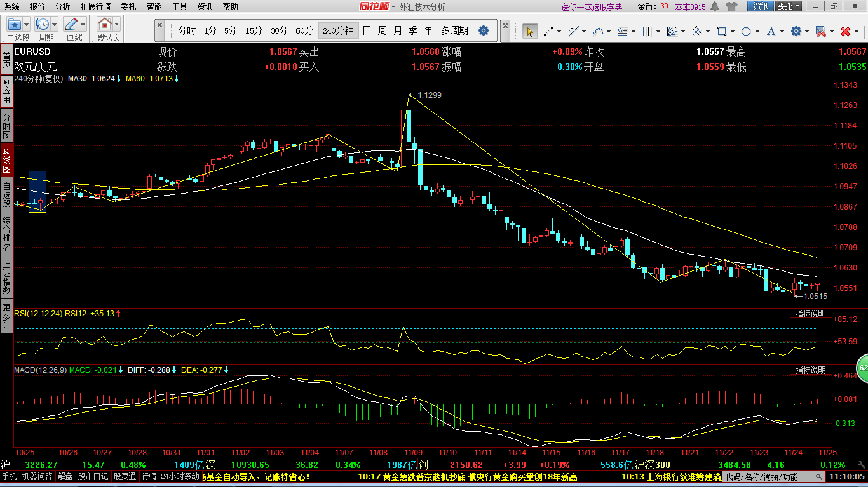
Task: Switch chart to 周 weekly period
Action: click(x=382, y=30)
